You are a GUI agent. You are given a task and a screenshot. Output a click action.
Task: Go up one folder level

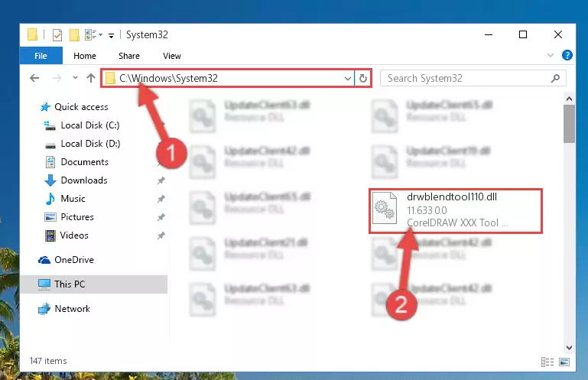[x=91, y=78]
